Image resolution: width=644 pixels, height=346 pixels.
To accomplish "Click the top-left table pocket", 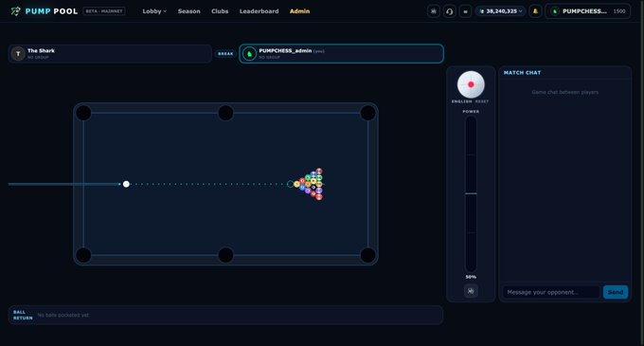I will [83, 113].
